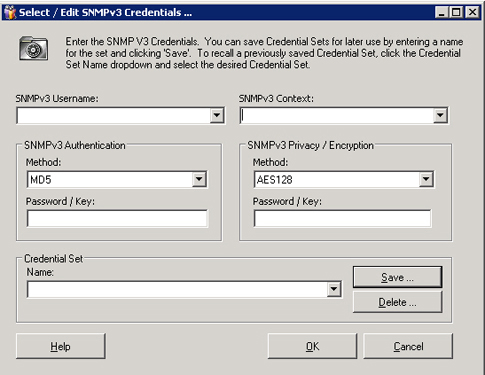Screen dimensions: 485x375
Task: Click the instructions paragraph about Credential Sets
Action: click(264, 53)
